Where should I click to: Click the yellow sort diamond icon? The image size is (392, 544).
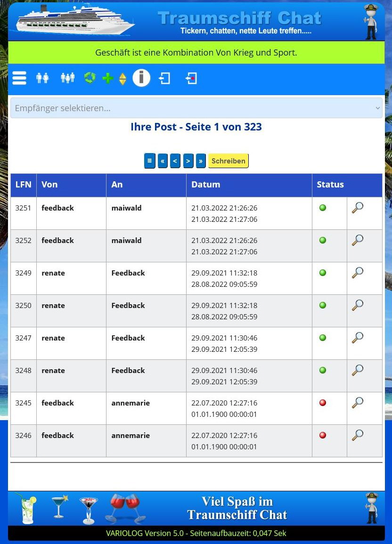[122, 78]
